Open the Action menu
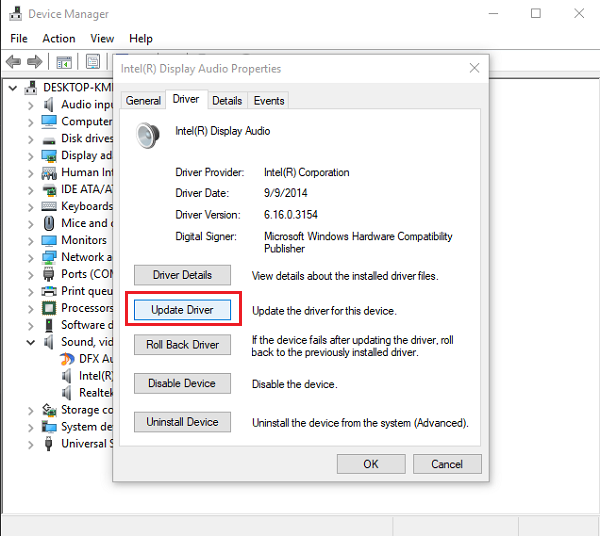This screenshot has width=600, height=536. tap(58, 38)
